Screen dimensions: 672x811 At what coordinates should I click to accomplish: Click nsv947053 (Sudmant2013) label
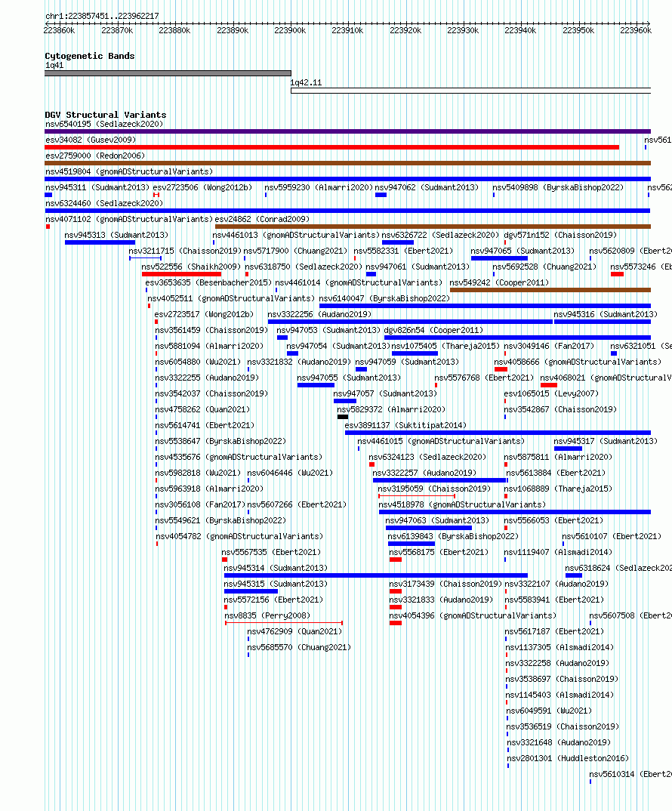328,331
